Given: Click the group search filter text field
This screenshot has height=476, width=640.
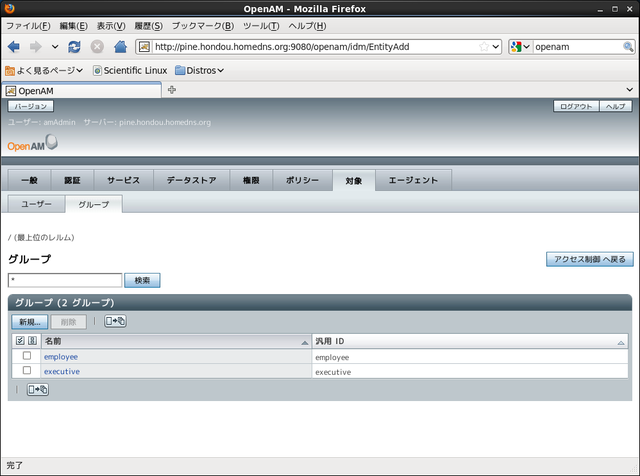Looking at the screenshot, I should point(65,281).
